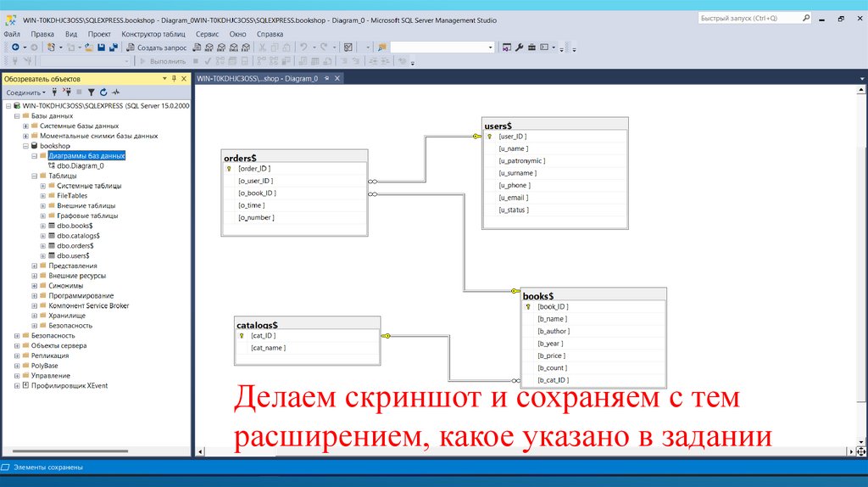Open the Проект menu
This screenshot has height=487, width=868.
[99, 34]
